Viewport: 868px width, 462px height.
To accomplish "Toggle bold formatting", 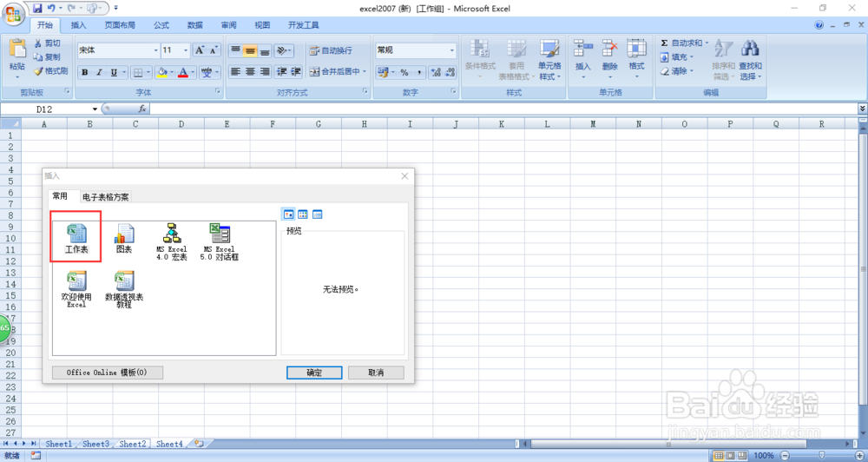I will 85,72.
